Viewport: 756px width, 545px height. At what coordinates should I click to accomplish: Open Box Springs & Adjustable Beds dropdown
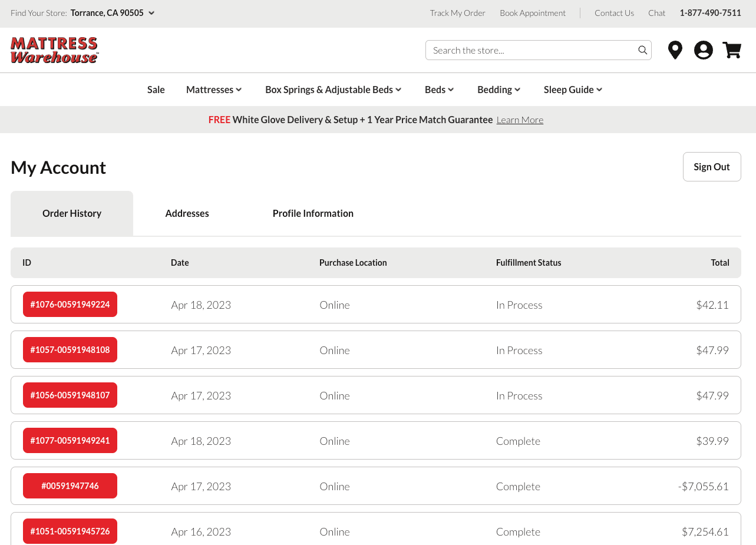point(333,90)
